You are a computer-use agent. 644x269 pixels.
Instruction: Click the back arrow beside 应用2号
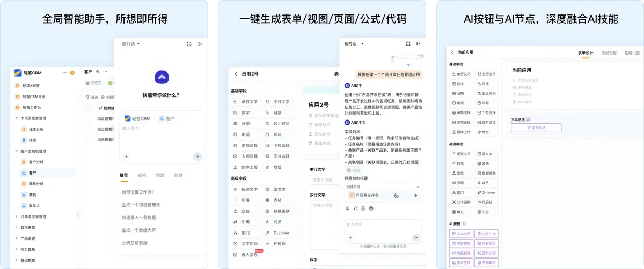[x=236, y=74]
